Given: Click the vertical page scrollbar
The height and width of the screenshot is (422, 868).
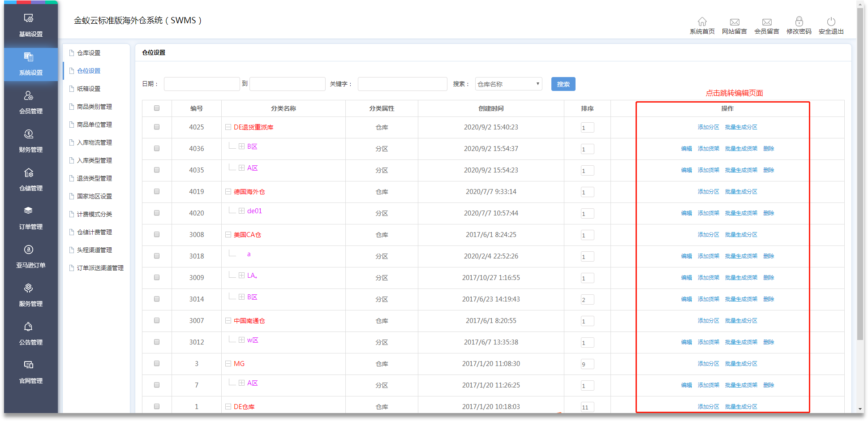Looking at the screenshot, I should point(860,179).
